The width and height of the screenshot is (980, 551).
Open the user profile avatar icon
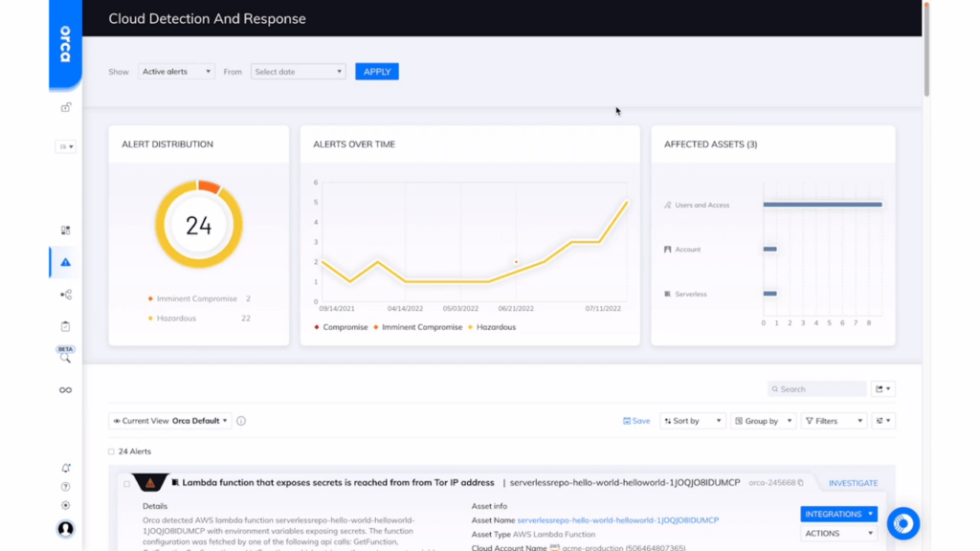64,527
